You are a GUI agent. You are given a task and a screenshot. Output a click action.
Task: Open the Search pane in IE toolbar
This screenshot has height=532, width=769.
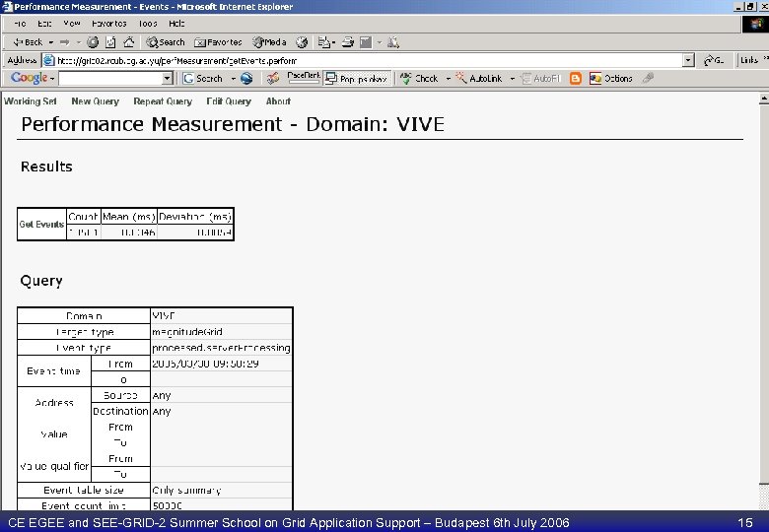pos(166,42)
